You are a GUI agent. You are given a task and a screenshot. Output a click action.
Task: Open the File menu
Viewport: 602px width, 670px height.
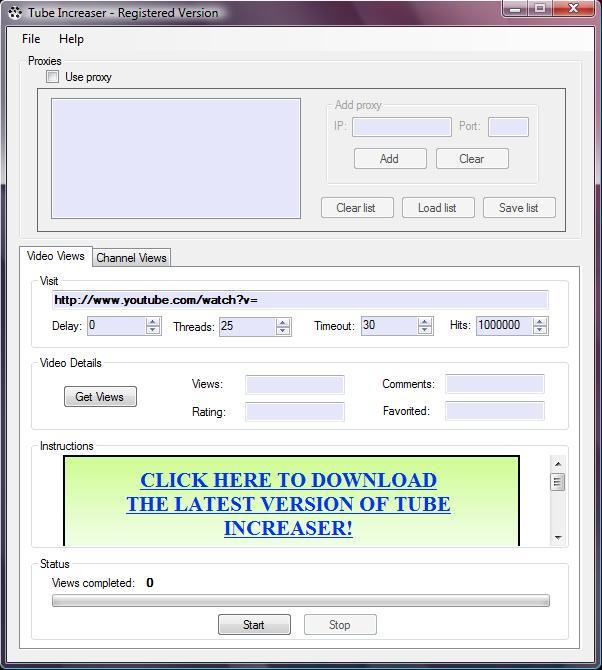(x=31, y=39)
